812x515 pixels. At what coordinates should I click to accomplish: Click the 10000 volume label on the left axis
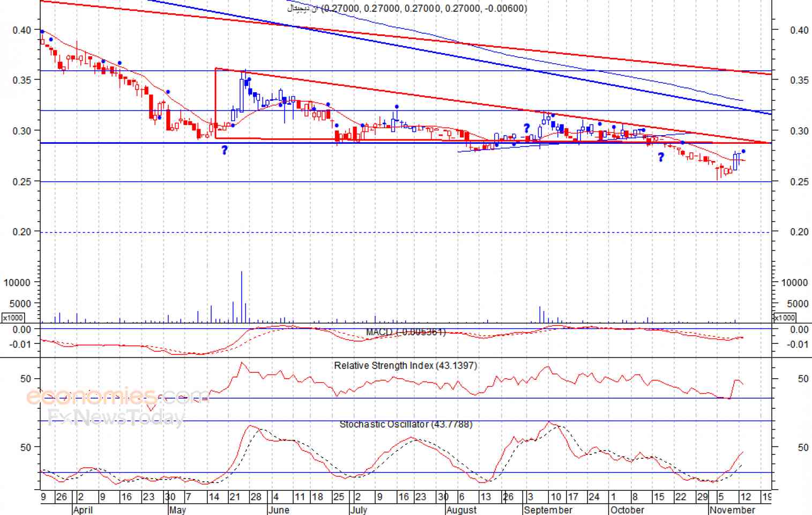coord(17,282)
